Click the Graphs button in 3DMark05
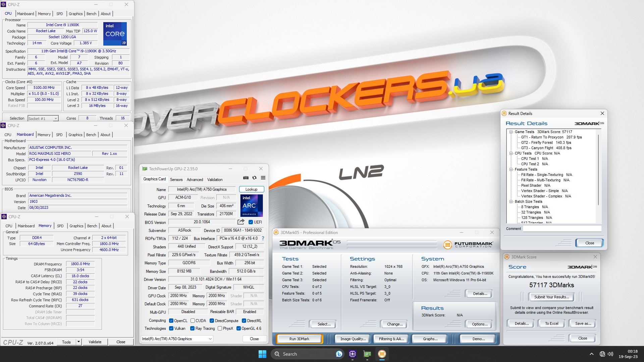Screen dimensions: 644x362 click(x=430, y=339)
